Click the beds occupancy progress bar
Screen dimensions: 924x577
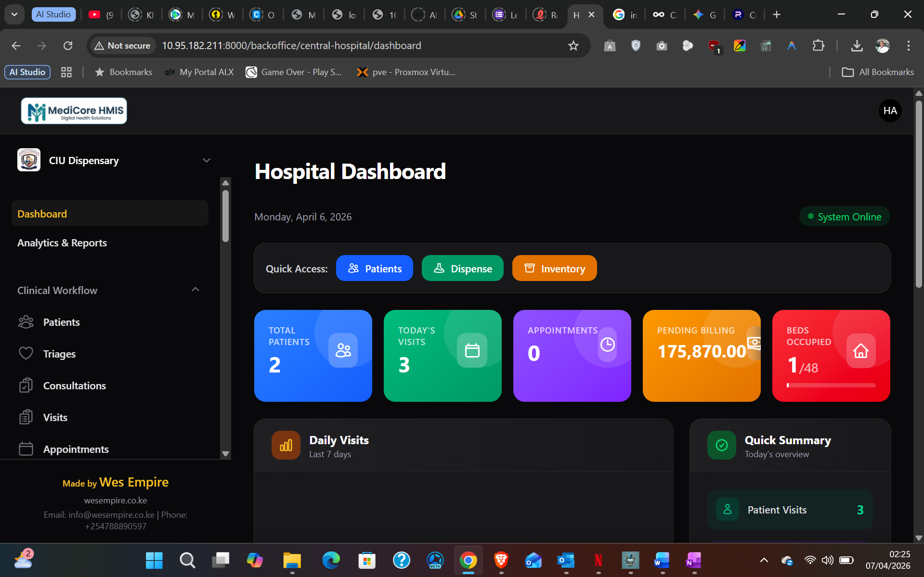pyautogui.click(x=831, y=385)
